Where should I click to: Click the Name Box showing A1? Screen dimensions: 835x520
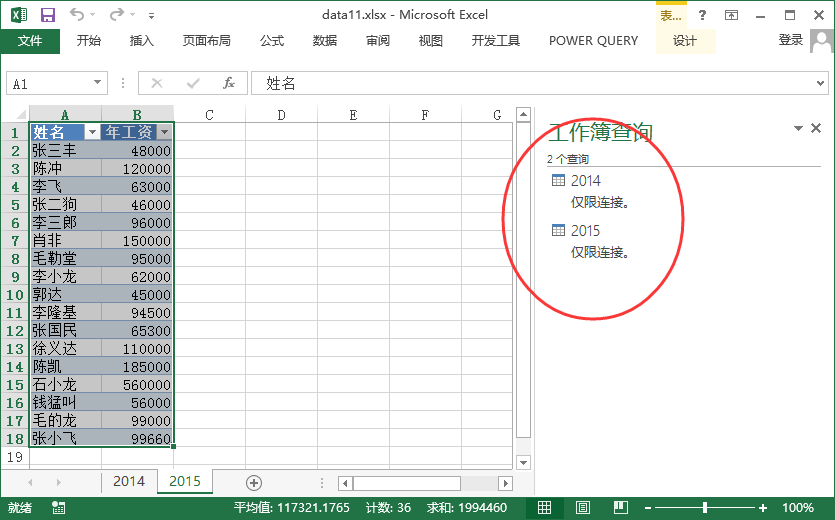pos(49,84)
